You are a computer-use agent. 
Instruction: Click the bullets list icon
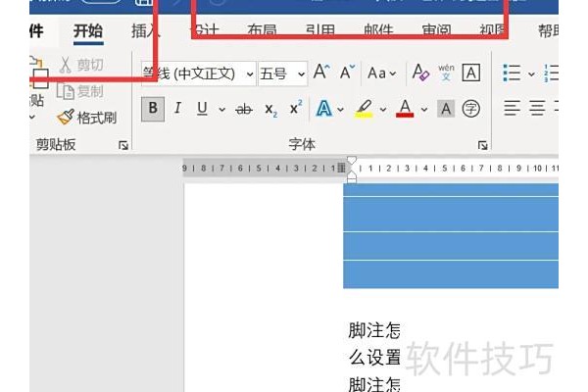512,73
